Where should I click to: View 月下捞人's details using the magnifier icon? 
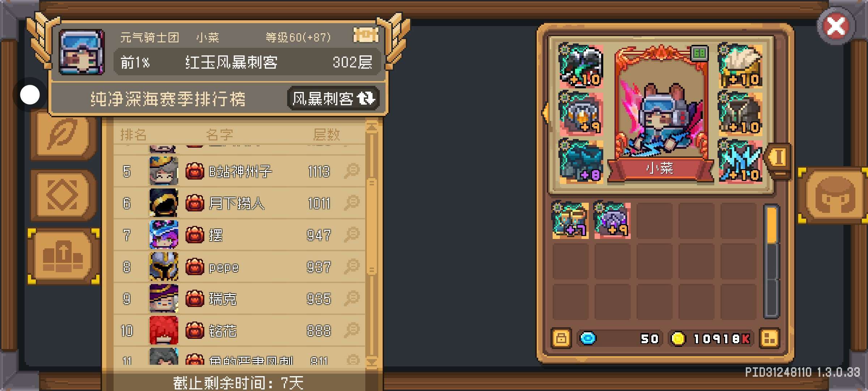352,203
